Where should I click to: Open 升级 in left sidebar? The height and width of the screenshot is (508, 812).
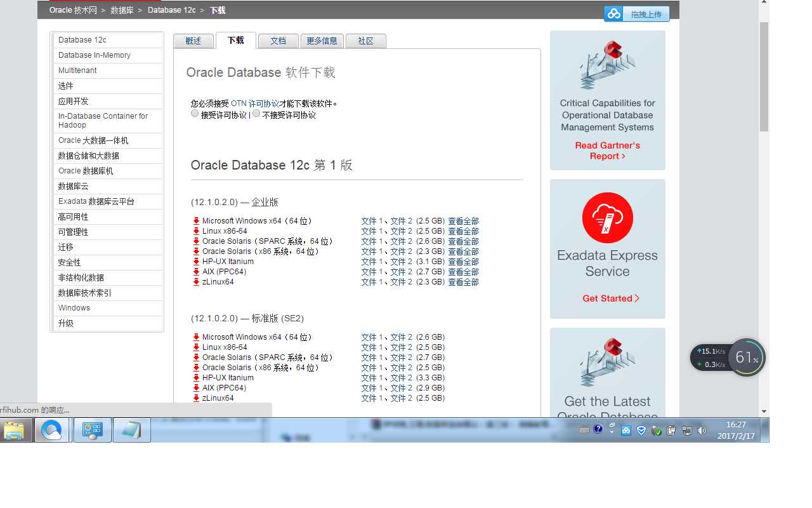(108, 323)
